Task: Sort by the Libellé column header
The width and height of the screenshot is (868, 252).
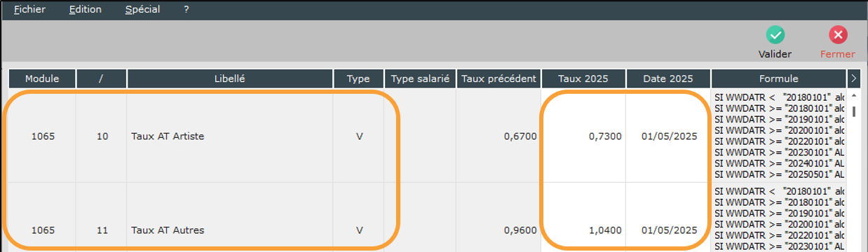Action: coord(230,78)
